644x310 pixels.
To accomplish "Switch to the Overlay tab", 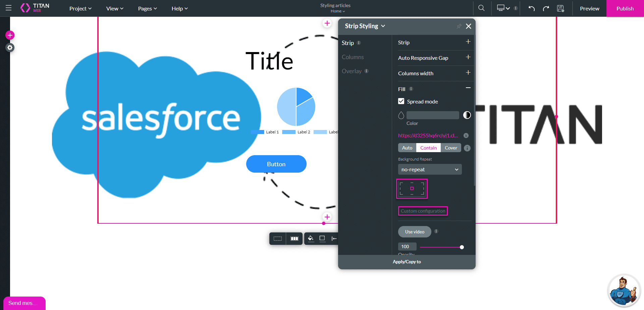I will (352, 71).
